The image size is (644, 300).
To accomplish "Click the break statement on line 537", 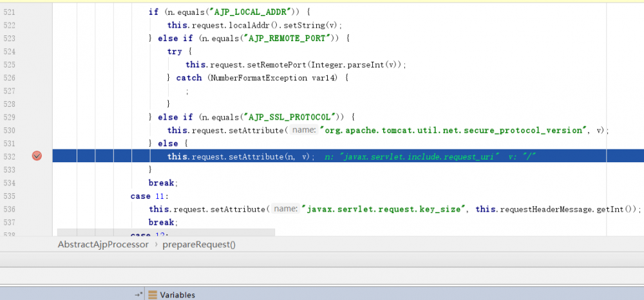I will tap(163, 223).
